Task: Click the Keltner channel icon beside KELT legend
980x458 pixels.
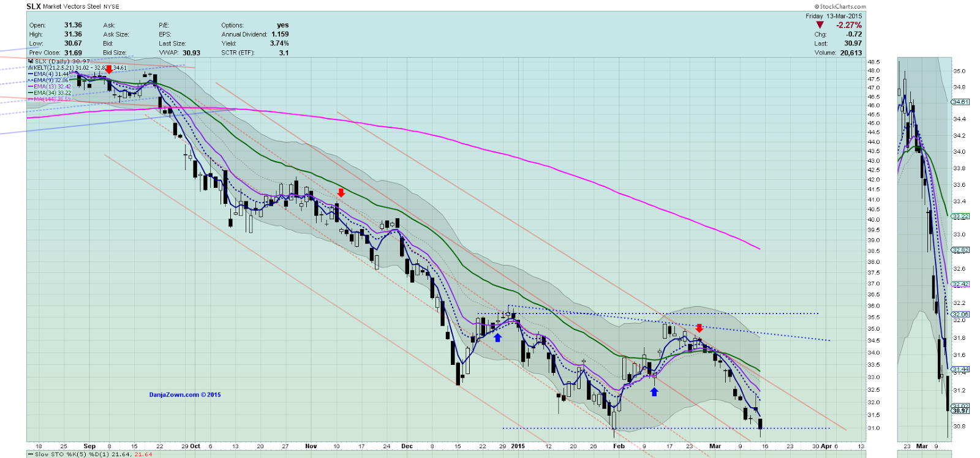Action: point(31,67)
